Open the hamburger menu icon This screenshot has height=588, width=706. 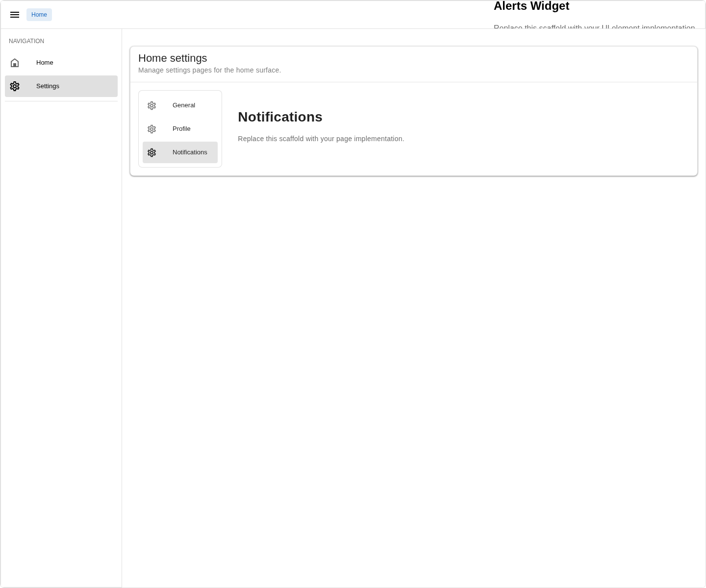15,15
